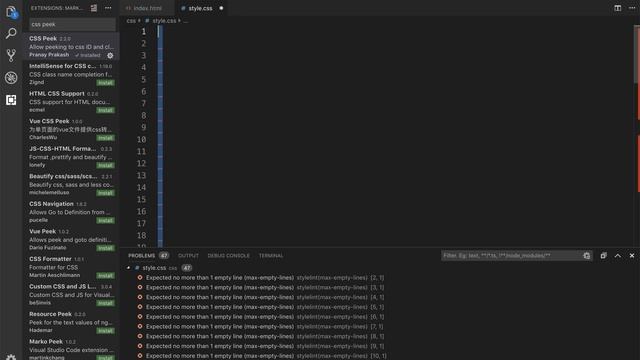Screen dimensions: 640x360
Task: Click 'Installed' label on CSS Peek
Action: click(x=88, y=55)
